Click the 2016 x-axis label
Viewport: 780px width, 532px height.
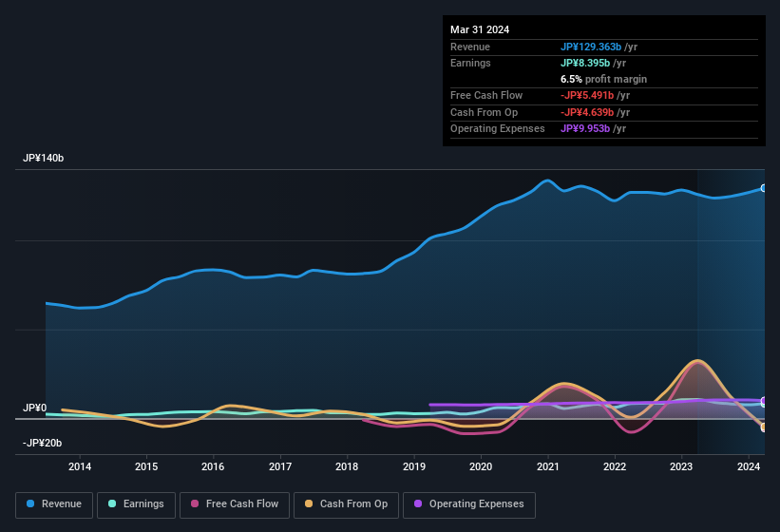pos(213,466)
